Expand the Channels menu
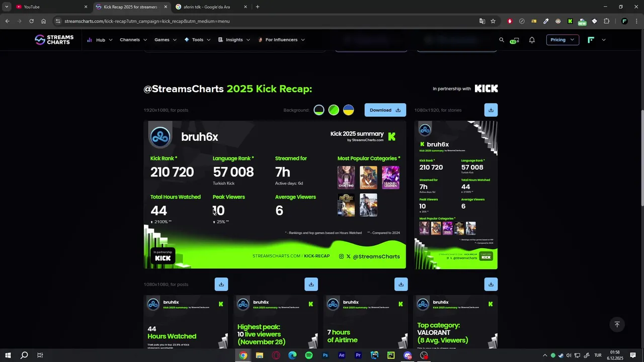 [133, 40]
